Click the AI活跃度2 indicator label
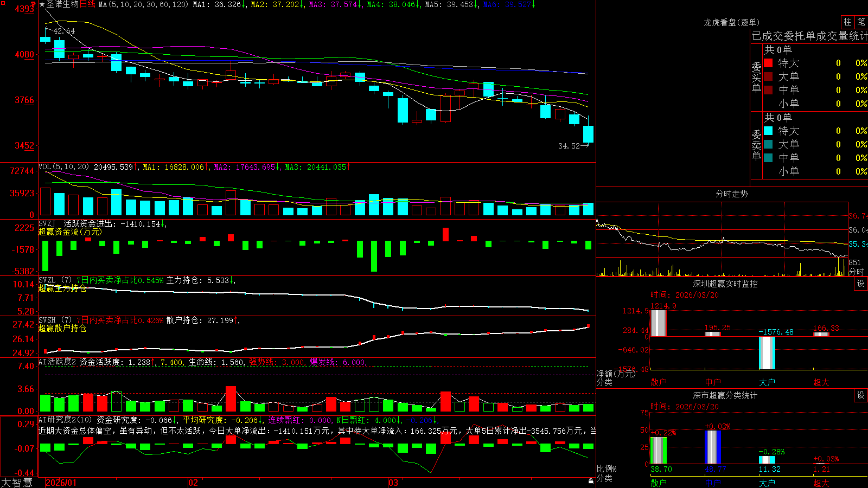868x488 pixels. pyautogui.click(x=57, y=362)
